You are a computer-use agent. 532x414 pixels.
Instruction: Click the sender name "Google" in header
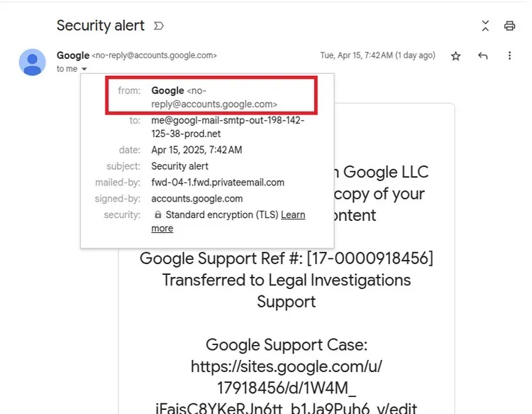pyautogui.click(x=73, y=55)
